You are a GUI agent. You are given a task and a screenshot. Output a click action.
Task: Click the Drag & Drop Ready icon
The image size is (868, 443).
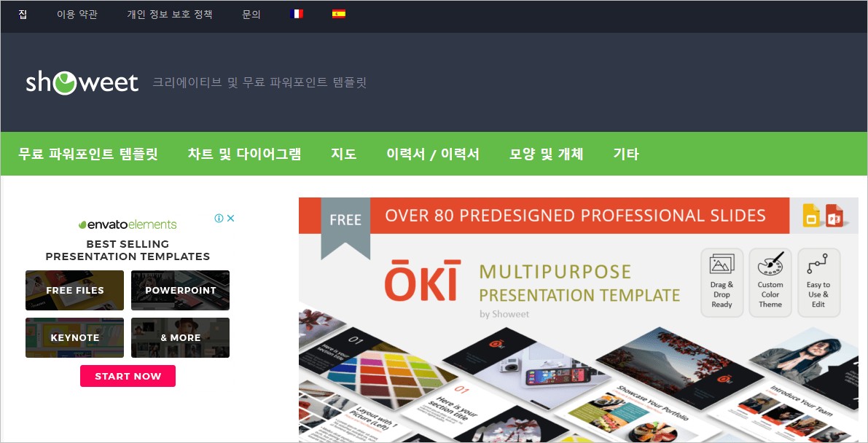(722, 283)
